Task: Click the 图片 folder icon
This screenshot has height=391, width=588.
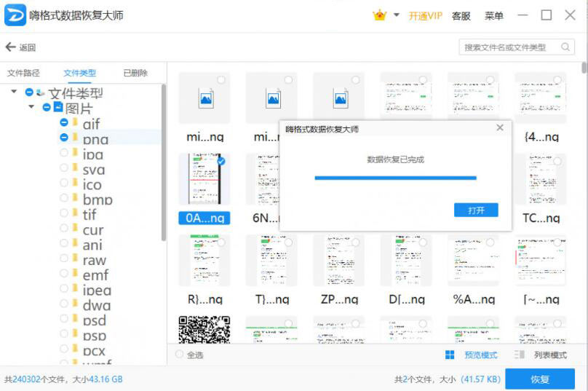Action: [58, 107]
